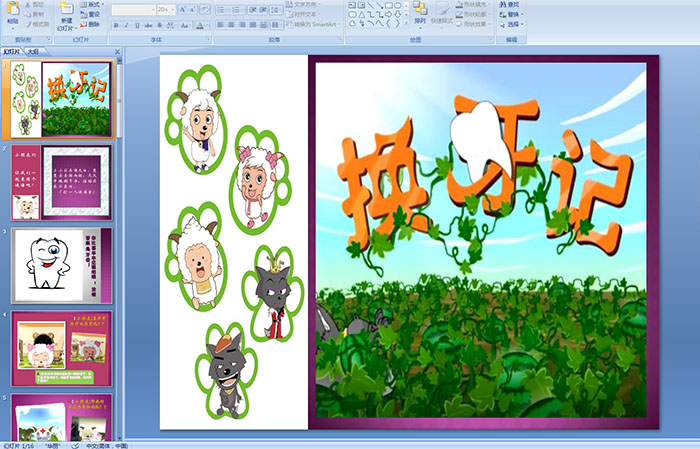Toggle Strikethrough formatting
Image resolution: width=700 pixels, height=449 pixels.
[148, 26]
